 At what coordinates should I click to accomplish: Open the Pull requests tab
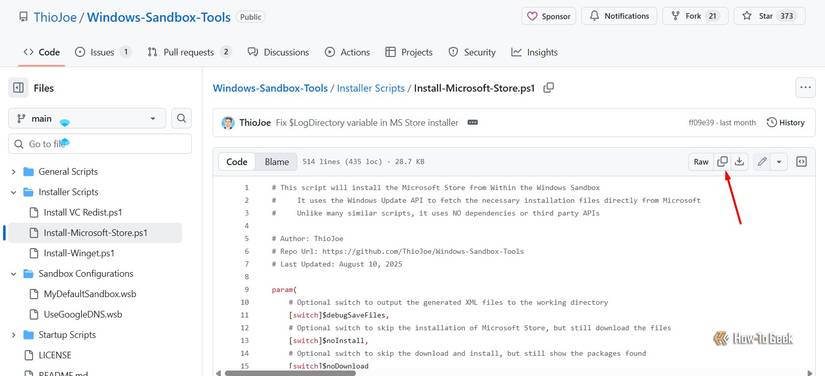(x=189, y=52)
